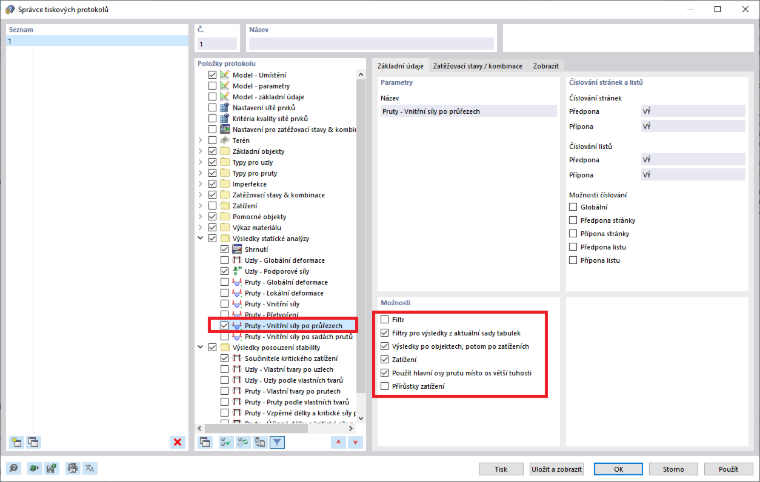This screenshot has width=760, height=482.
Task: Switch to the Základní údaje tab
Action: 400,66
